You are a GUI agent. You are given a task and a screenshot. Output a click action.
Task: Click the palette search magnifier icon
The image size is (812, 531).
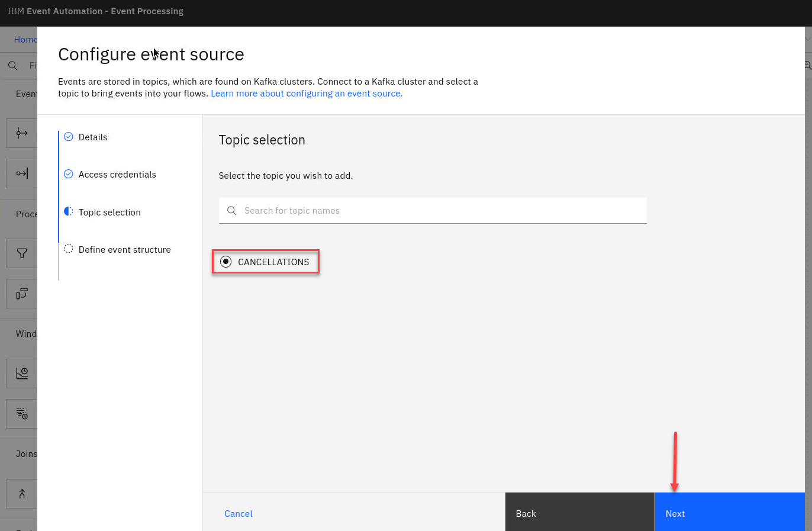click(x=12, y=66)
